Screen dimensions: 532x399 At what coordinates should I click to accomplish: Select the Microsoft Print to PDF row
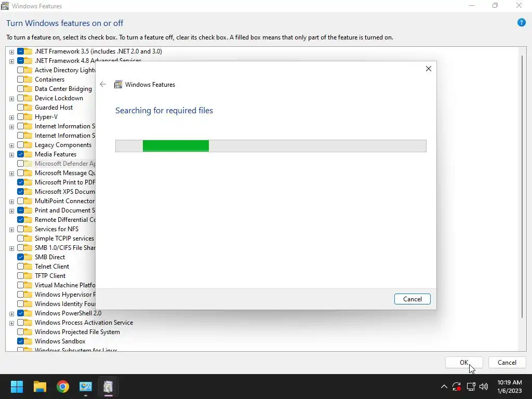point(65,182)
